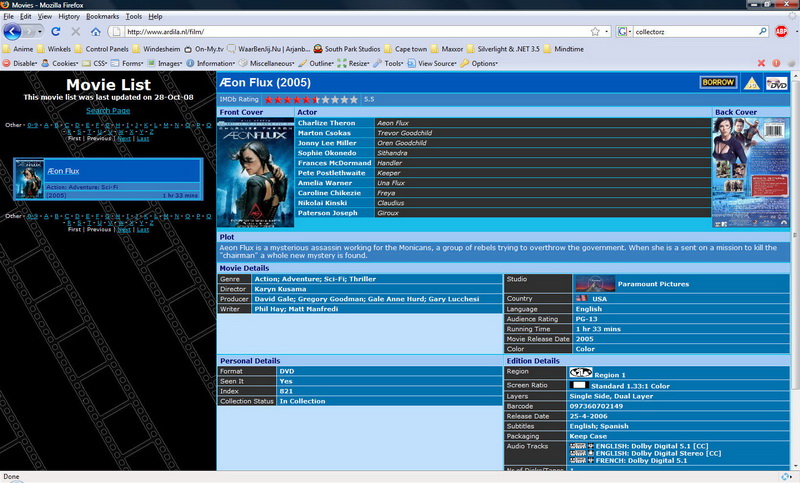Click the USA flag icon

[x=581, y=298]
